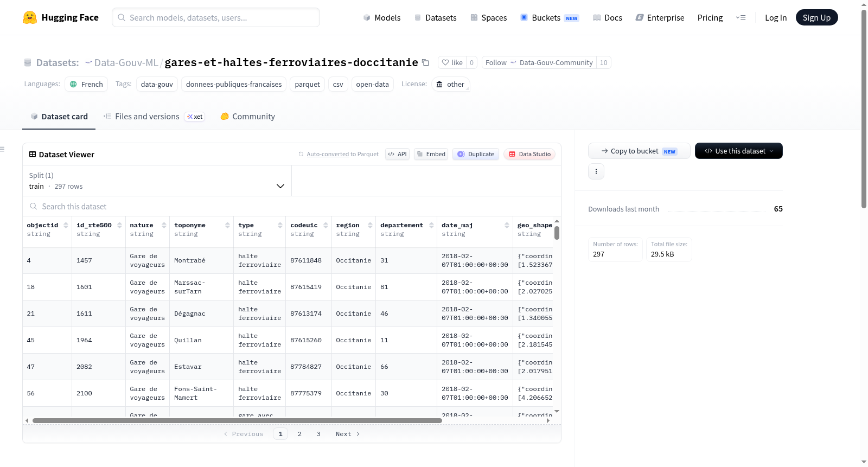
Task: Copy the dataset name with the copy icon
Action: click(x=425, y=62)
